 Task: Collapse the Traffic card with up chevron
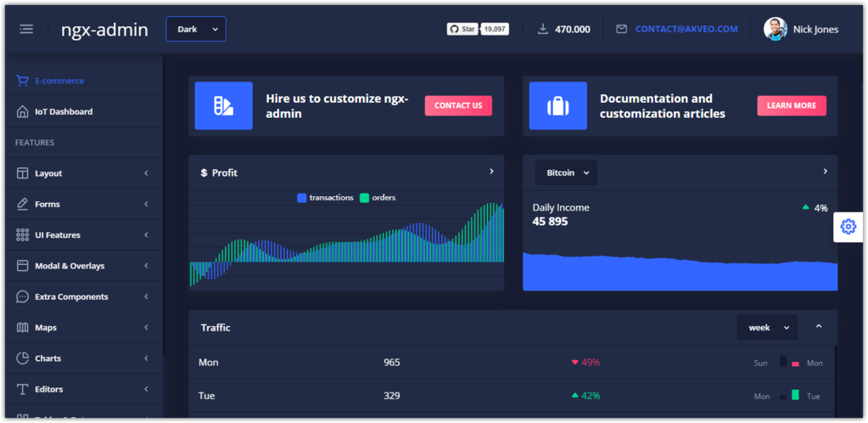click(819, 326)
